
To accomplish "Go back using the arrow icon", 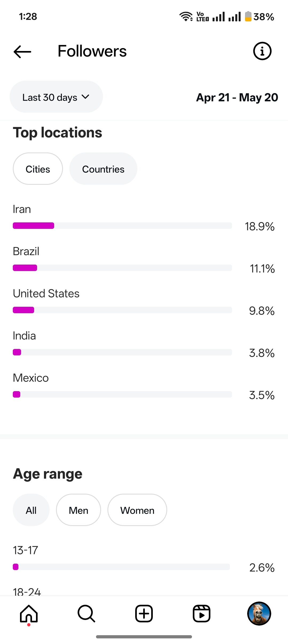I will (x=22, y=52).
